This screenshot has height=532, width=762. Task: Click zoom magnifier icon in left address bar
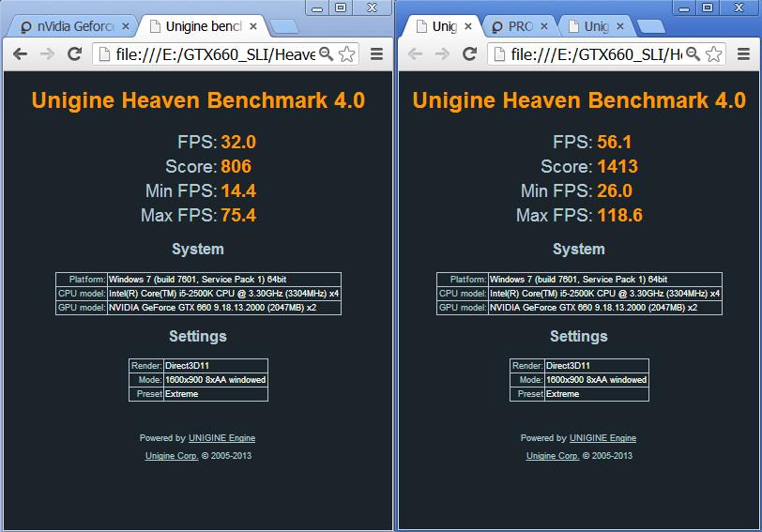click(326, 53)
